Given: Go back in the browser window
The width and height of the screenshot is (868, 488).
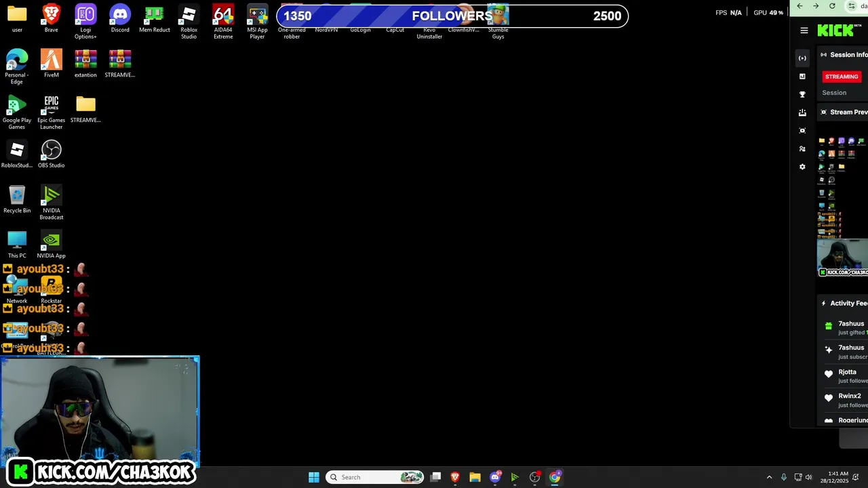Looking at the screenshot, I should click(800, 6).
